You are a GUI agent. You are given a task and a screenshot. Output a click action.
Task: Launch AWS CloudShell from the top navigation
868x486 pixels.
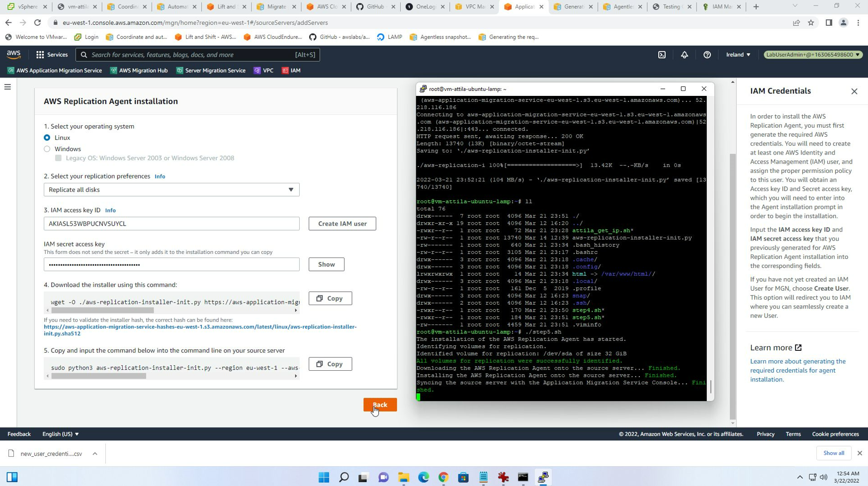point(662,55)
